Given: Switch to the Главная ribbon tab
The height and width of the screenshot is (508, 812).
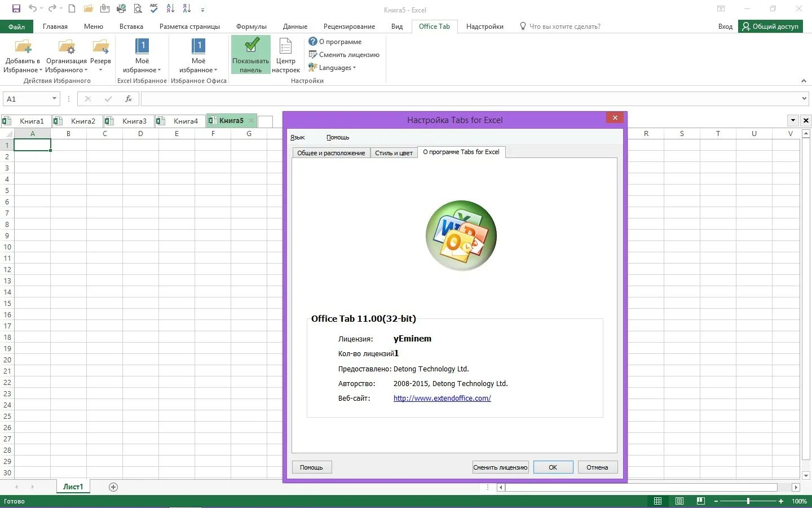Looking at the screenshot, I should pyautogui.click(x=55, y=27).
